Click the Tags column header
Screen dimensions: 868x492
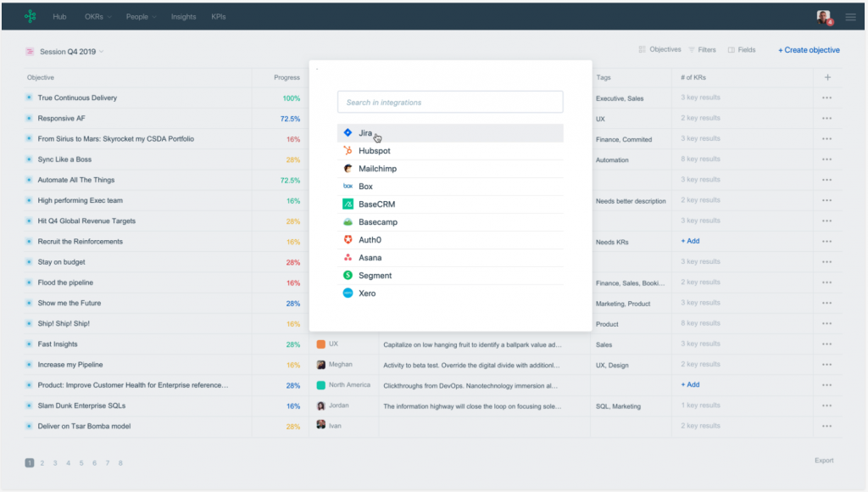(604, 77)
